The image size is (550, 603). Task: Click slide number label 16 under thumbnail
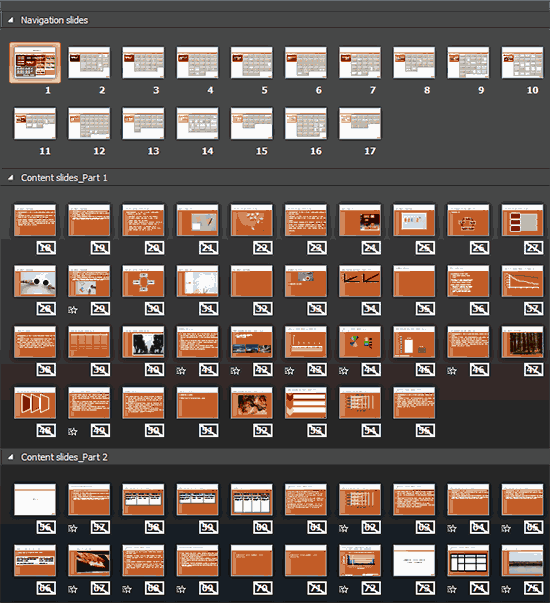[316, 151]
